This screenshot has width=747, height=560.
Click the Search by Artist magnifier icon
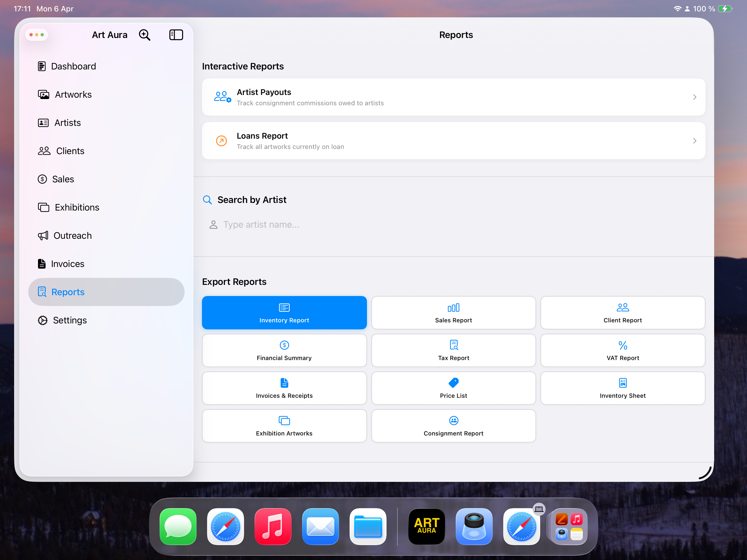click(x=207, y=200)
